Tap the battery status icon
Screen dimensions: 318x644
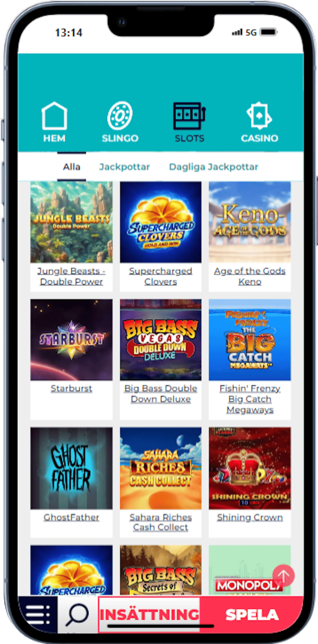click(269, 32)
